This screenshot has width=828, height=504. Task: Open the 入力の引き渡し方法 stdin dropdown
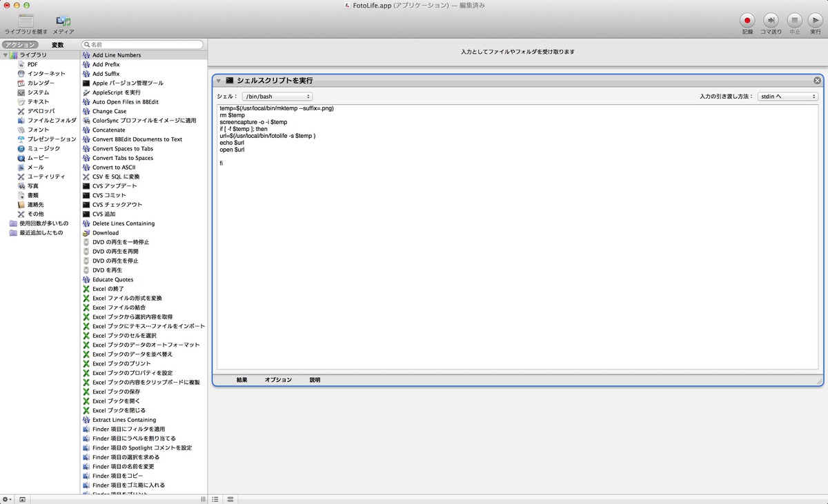pos(787,97)
